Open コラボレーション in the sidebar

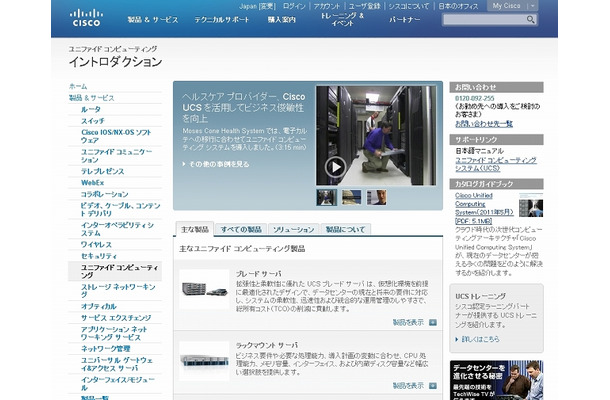pos(104,194)
